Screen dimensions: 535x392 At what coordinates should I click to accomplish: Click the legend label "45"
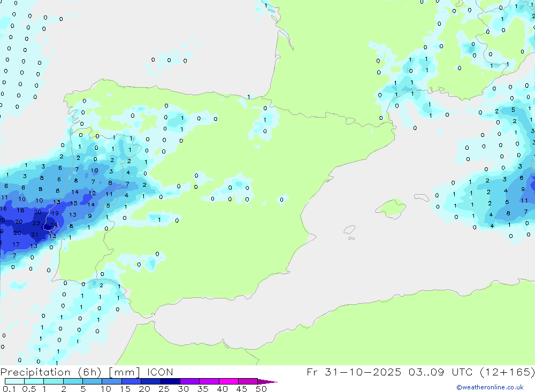click(x=242, y=389)
